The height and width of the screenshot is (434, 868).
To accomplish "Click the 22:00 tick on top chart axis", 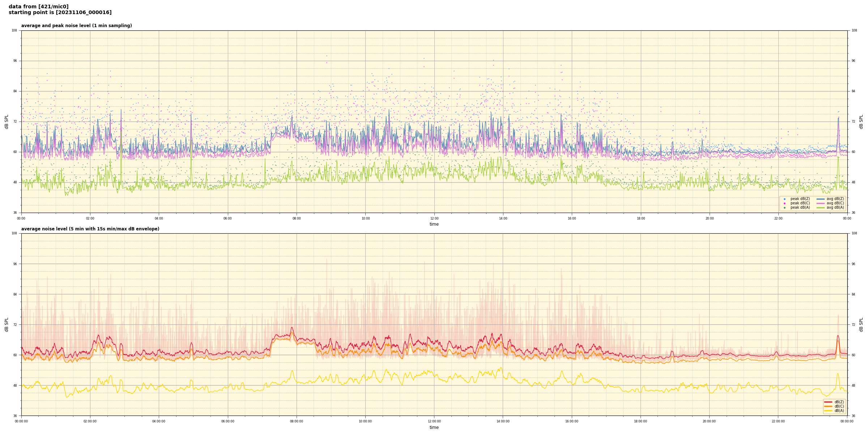I will pos(778,218).
